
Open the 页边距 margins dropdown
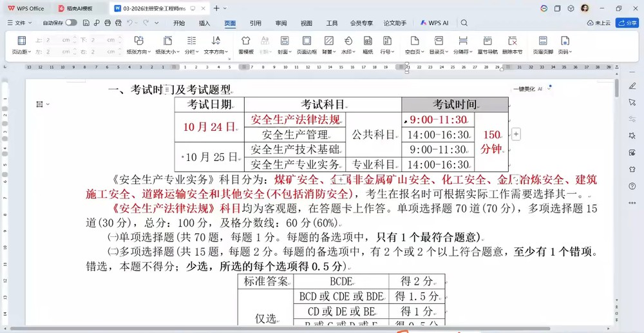pos(21,52)
